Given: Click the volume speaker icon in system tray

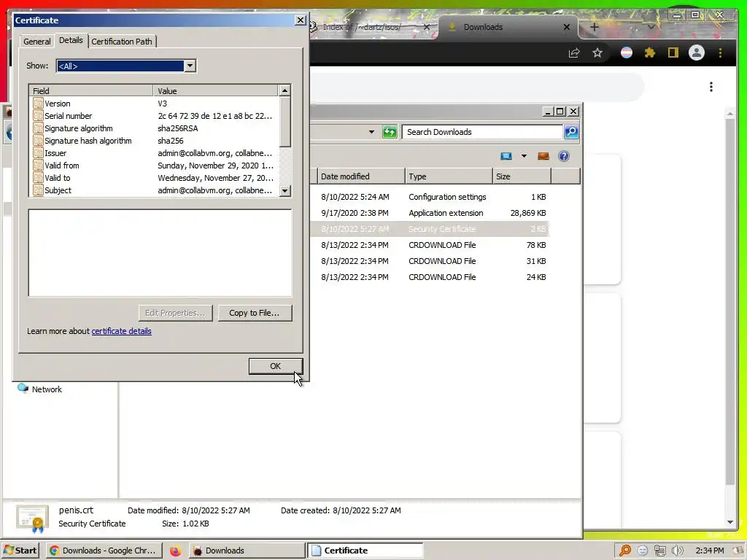Looking at the screenshot, I should pyautogui.click(x=678, y=551).
